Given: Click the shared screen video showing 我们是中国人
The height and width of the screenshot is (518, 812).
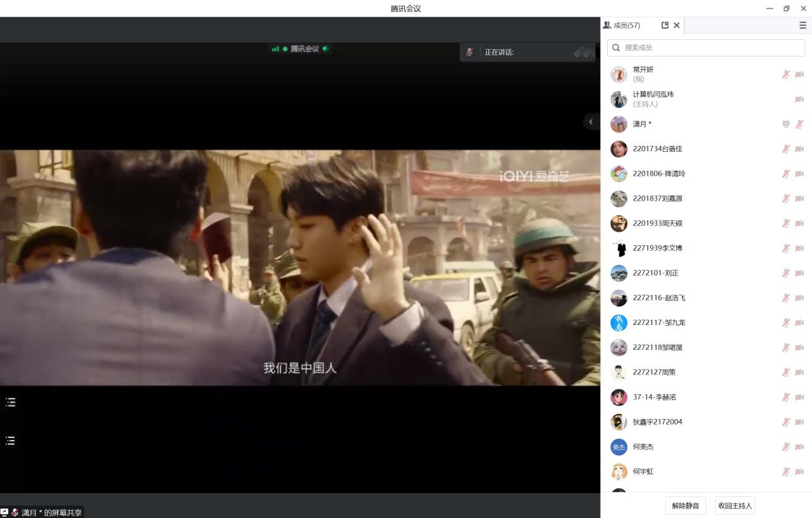Looking at the screenshot, I should tap(300, 268).
